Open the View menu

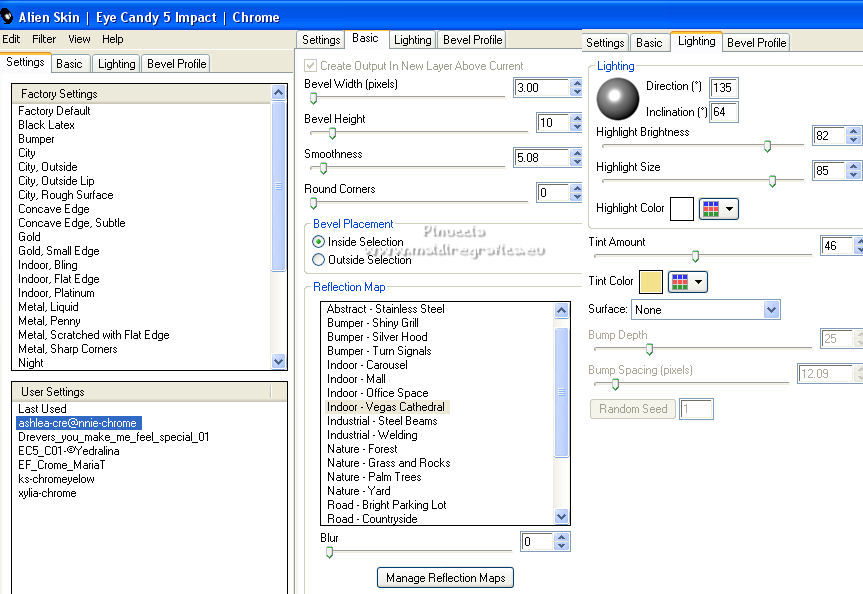tap(79, 39)
